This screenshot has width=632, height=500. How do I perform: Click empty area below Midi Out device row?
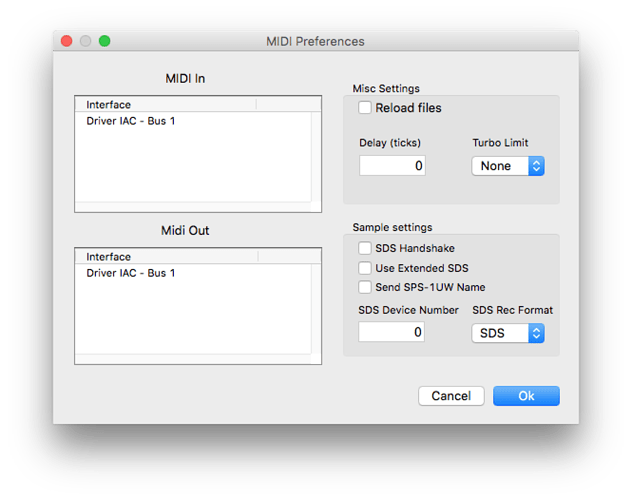click(x=190, y=320)
